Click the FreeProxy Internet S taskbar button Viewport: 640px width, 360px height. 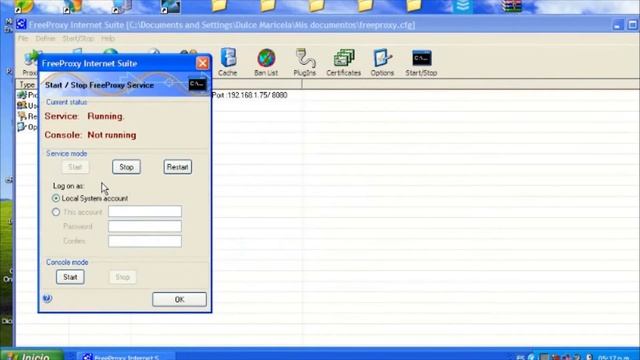coord(127,357)
